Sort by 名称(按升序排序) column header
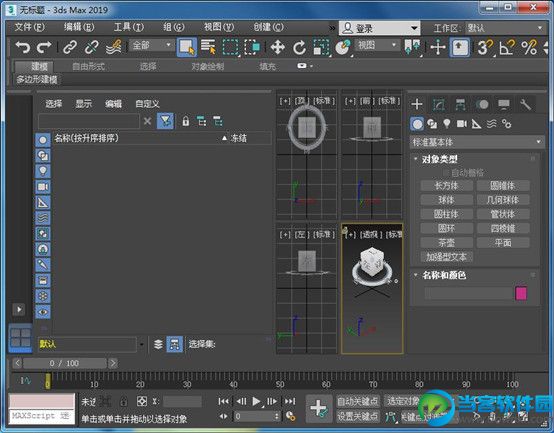 pyautogui.click(x=87, y=138)
